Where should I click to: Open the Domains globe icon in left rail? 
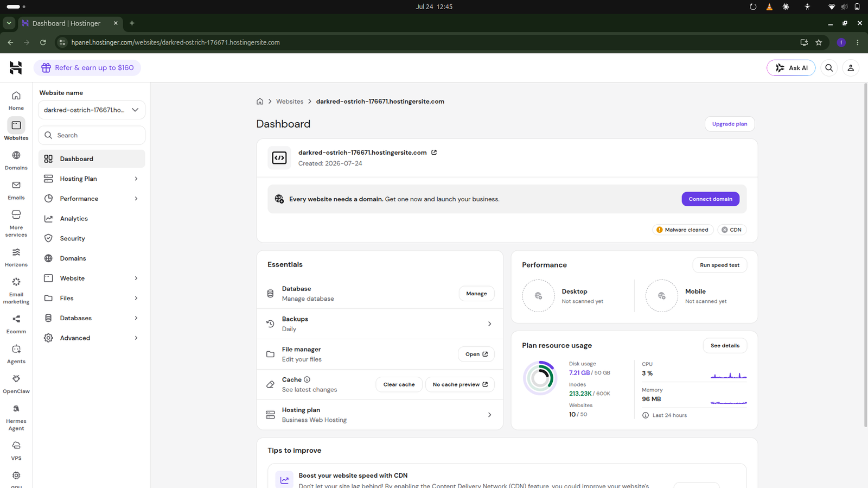16,155
